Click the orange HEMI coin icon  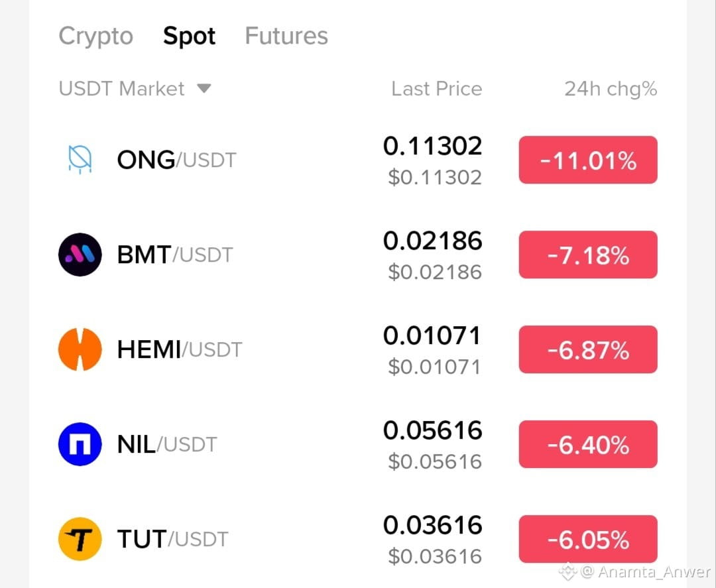click(x=80, y=349)
